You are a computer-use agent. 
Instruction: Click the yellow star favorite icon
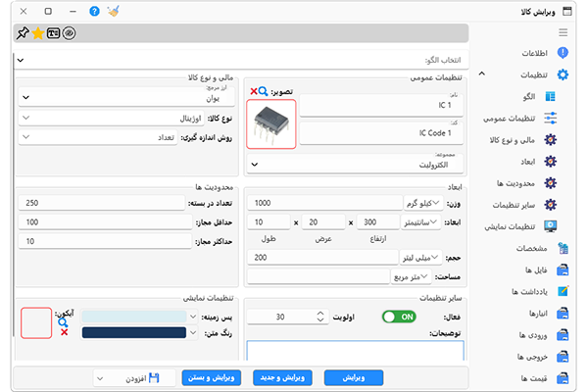tap(38, 33)
